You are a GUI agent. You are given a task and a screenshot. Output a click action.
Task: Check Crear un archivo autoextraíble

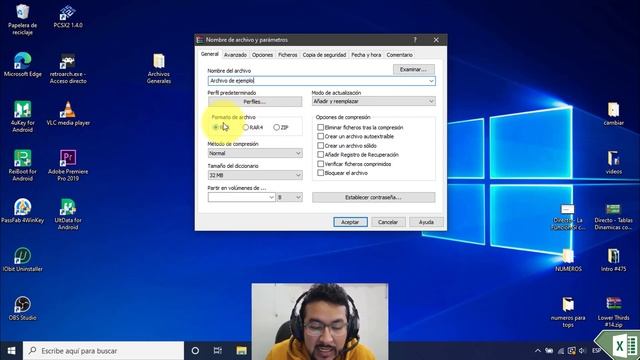point(320,136)
